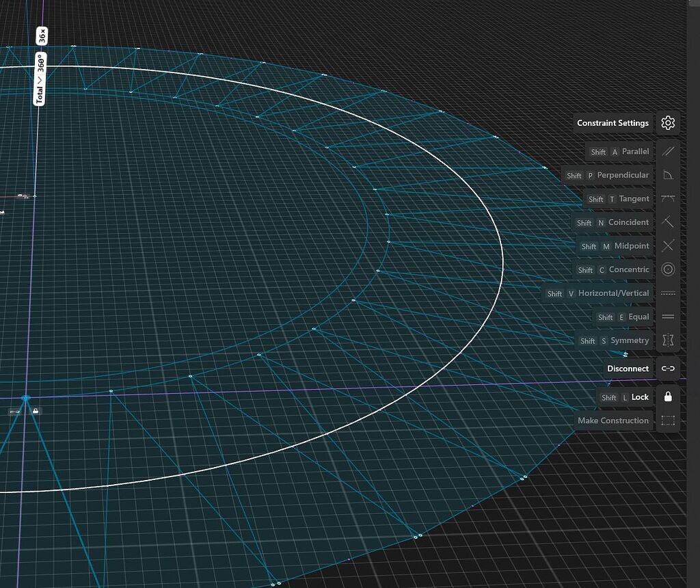Select the Tangent constraint icon
The width and height of the screenshot is (700, 588).
point(668,198)
